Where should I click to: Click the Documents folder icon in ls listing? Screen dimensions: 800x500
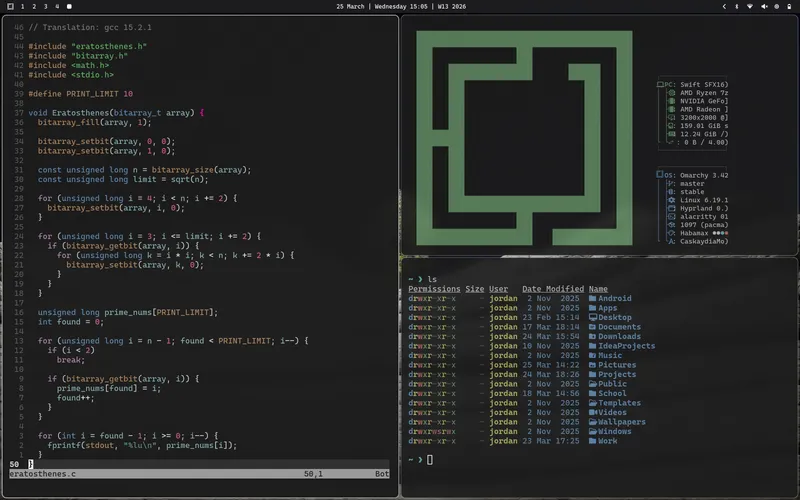coord(592,327)
